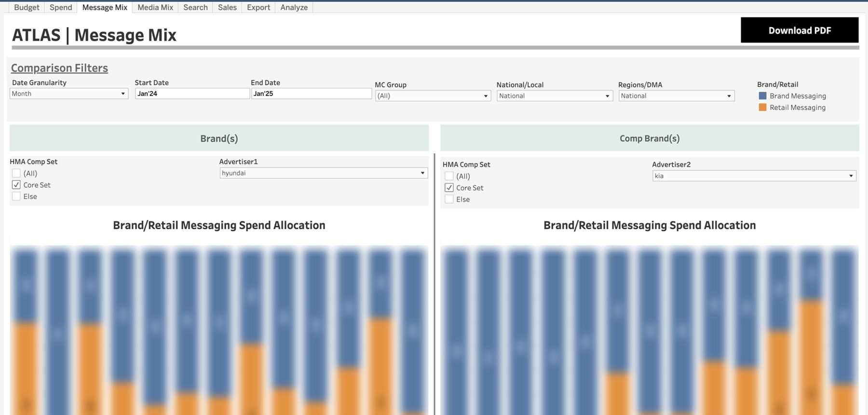Click the Comp Brand(s) section header
This screenshot has width=868, height=415.
[x=650, y=138]
